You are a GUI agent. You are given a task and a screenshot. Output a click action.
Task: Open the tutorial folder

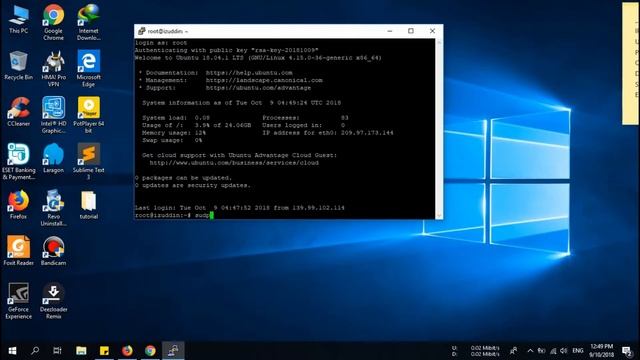(x=89, y=205)
